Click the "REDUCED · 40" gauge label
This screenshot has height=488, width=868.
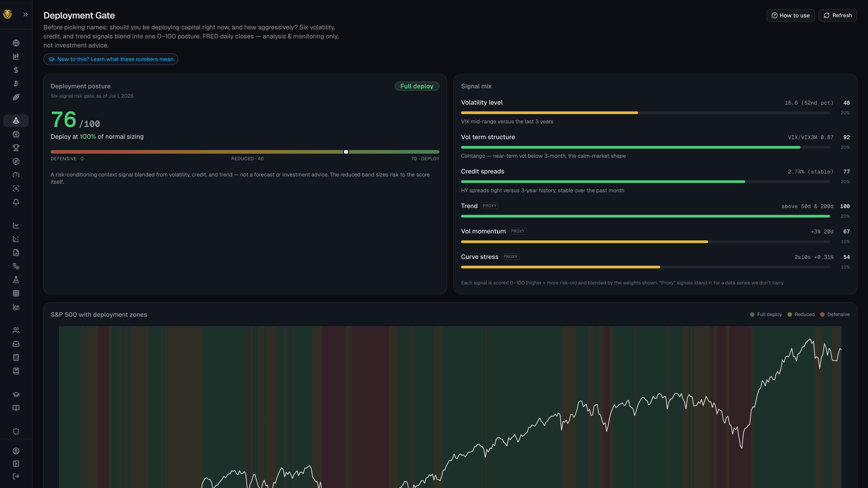247,159
